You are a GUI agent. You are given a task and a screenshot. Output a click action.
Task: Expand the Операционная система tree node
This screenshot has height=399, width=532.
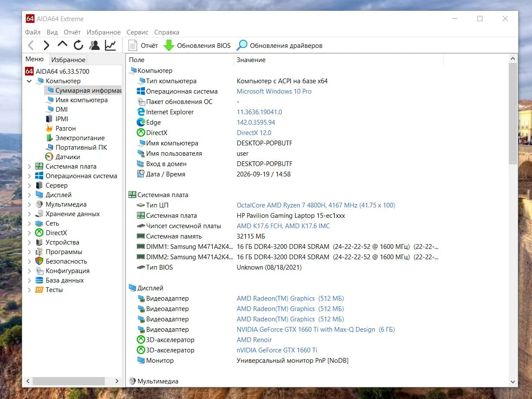click(29, 176)
